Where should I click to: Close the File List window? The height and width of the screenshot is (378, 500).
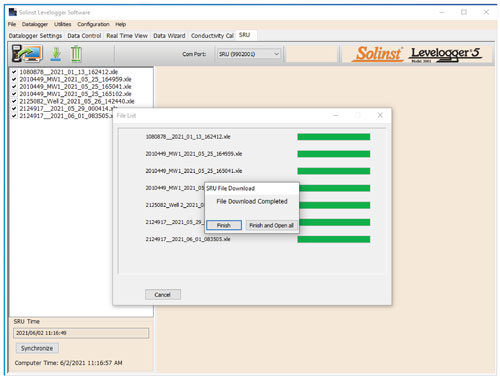[x=380, y=115]
